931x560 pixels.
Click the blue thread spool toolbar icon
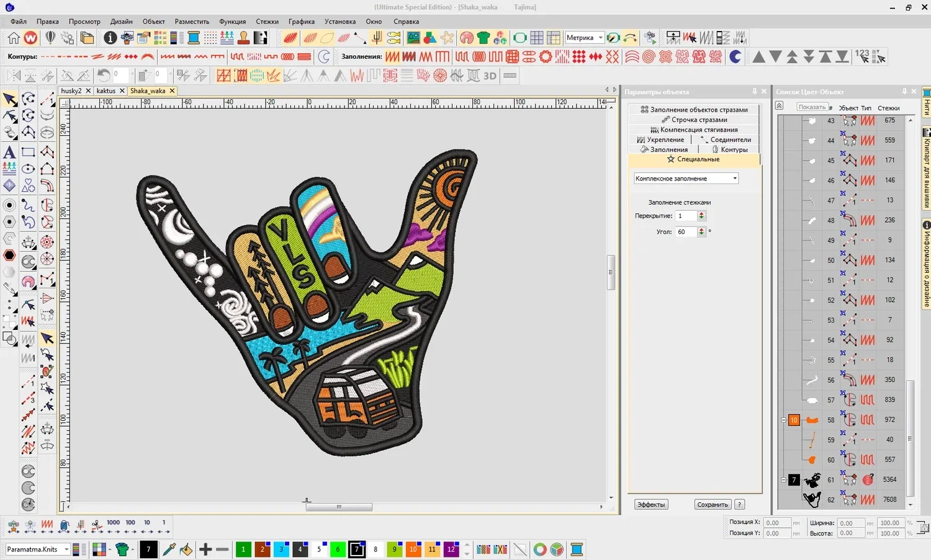194,38
